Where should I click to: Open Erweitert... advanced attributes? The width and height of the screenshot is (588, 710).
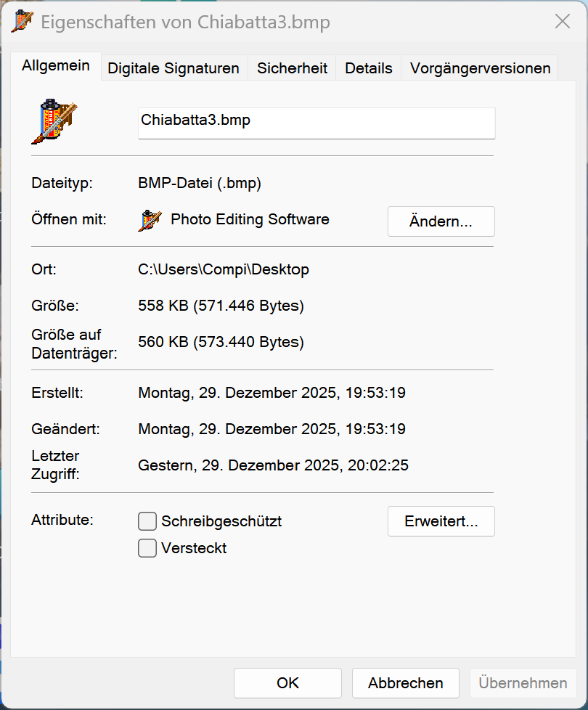pyautogui.click(x=441, y=521)
